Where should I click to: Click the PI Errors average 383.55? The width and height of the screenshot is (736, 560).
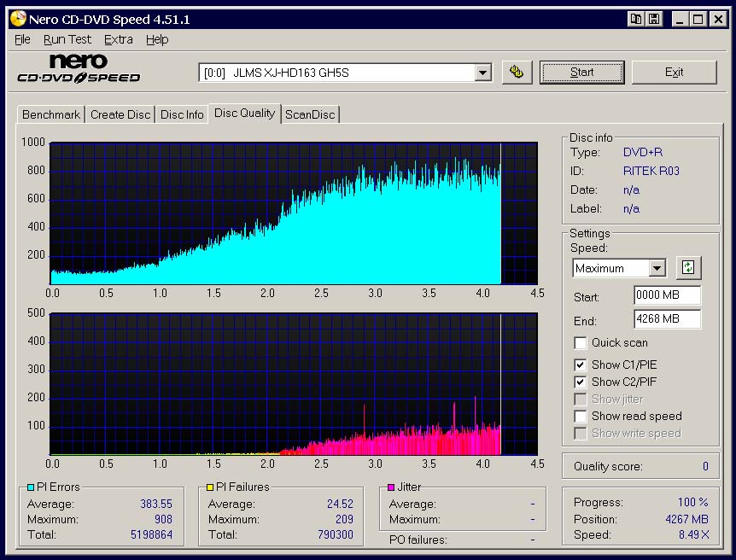click(x=156, y=505)
